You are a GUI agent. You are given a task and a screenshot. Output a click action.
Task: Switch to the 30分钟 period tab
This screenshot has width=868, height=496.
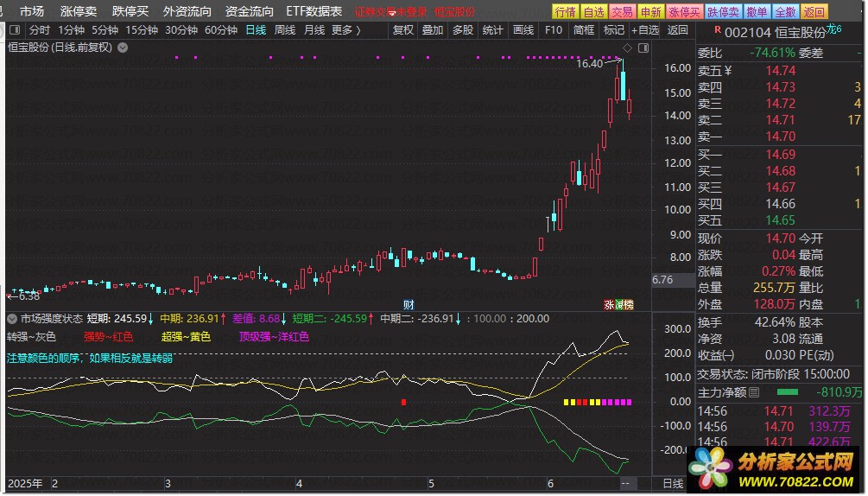[181, 30]
